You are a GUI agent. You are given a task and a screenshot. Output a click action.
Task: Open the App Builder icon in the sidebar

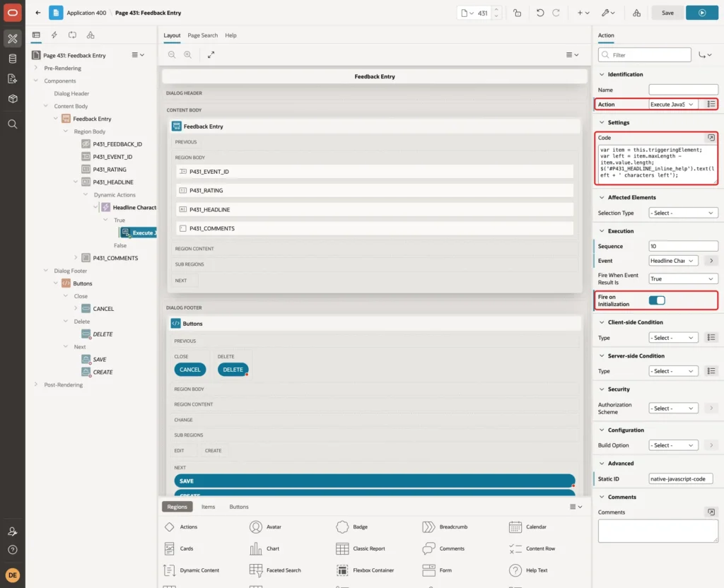point(13,39)
